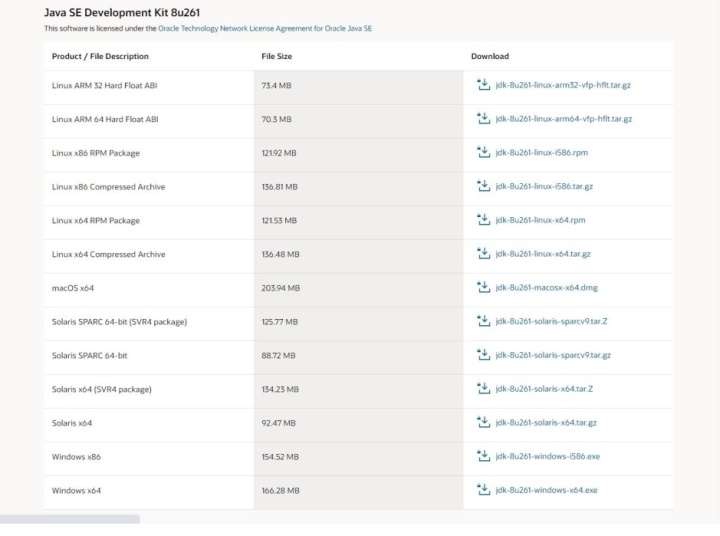
Task: Click the Download column header
Action: click(x=490, y=56)
